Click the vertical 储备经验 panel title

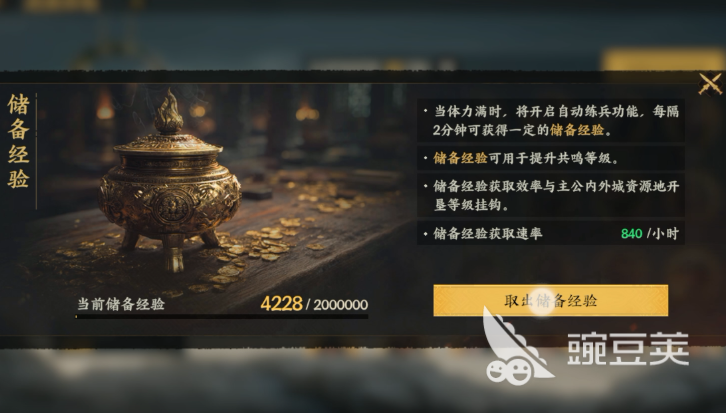[19, 141]
